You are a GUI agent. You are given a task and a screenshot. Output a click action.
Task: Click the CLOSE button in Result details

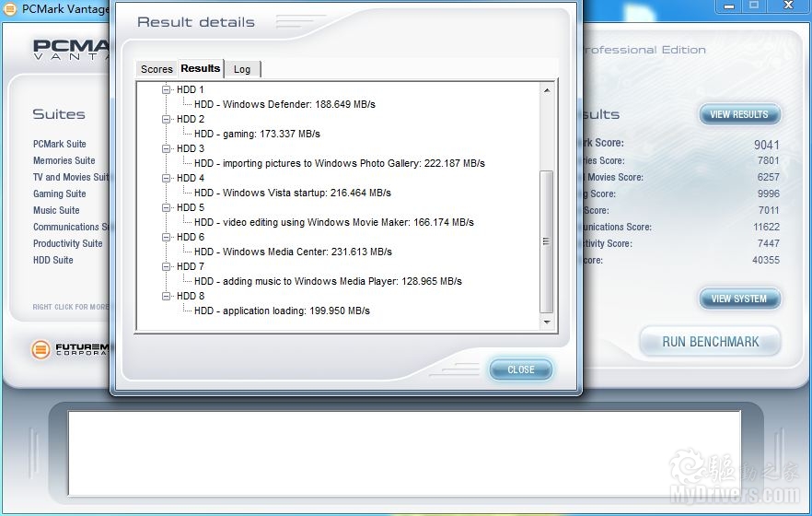[520, 369]
